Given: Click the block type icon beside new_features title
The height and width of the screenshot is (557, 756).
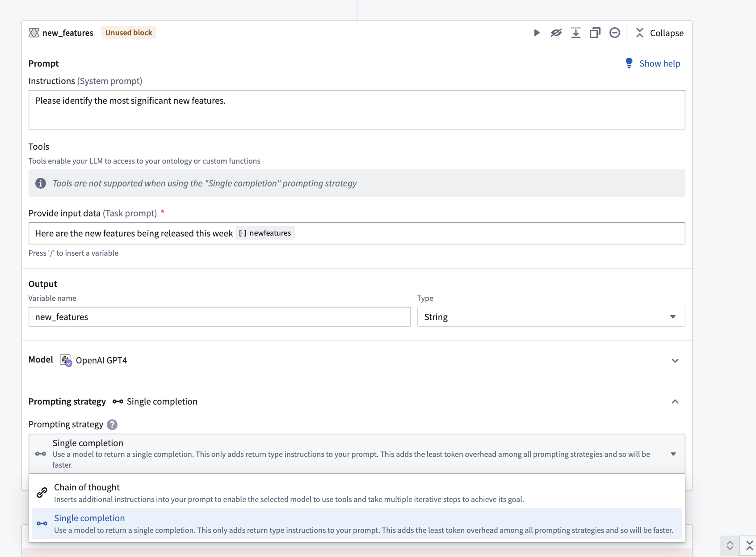Looking at the screenshot, I should (34, 33).
